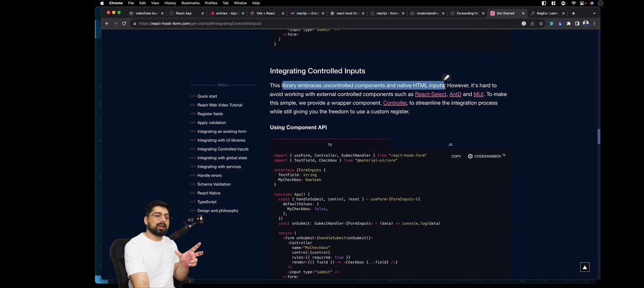Viewport: 644px width, 288px height.
Task: Go to Integrating with services
Action: pos(219,167)
